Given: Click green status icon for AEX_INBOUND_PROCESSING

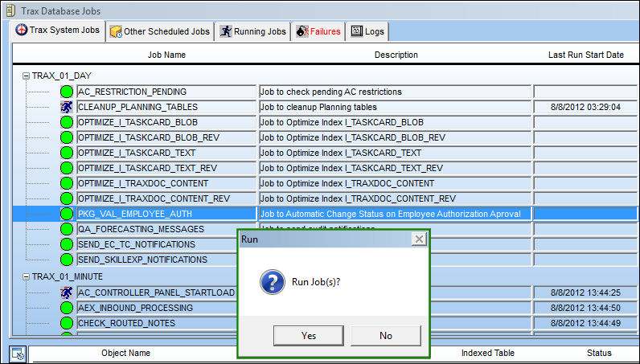Looking at the screenshot, I should coord(67,308).
